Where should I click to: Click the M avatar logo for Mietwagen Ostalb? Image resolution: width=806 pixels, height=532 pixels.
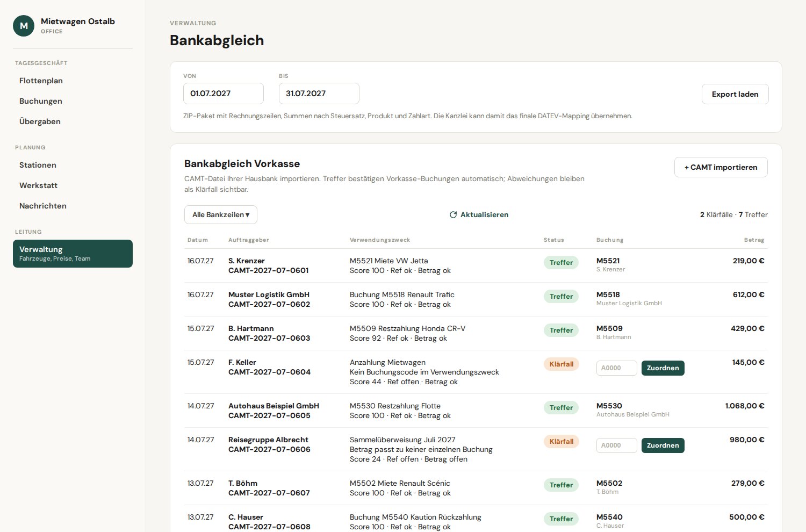(24, 26)
